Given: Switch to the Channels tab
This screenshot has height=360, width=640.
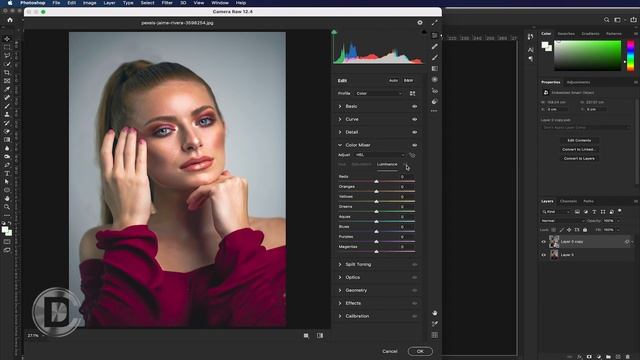Looking at the screenshot, I should click(568, 201).
